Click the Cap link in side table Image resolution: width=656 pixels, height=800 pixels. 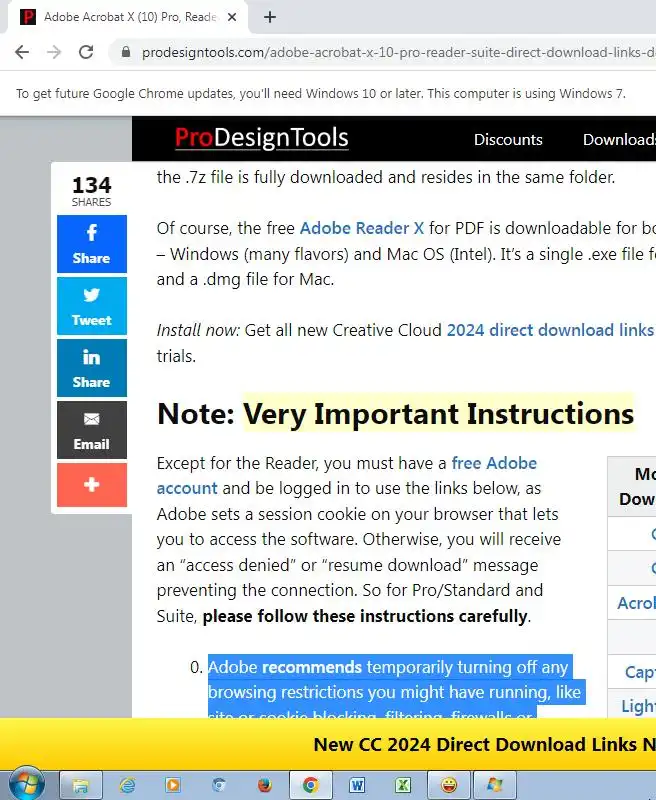640,672
